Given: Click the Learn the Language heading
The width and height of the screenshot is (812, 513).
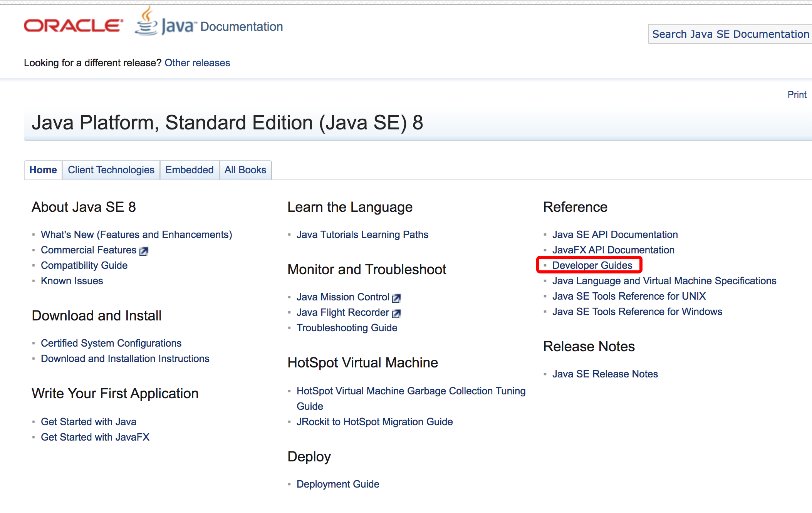Looking at the screenshot, I should 350,207.
